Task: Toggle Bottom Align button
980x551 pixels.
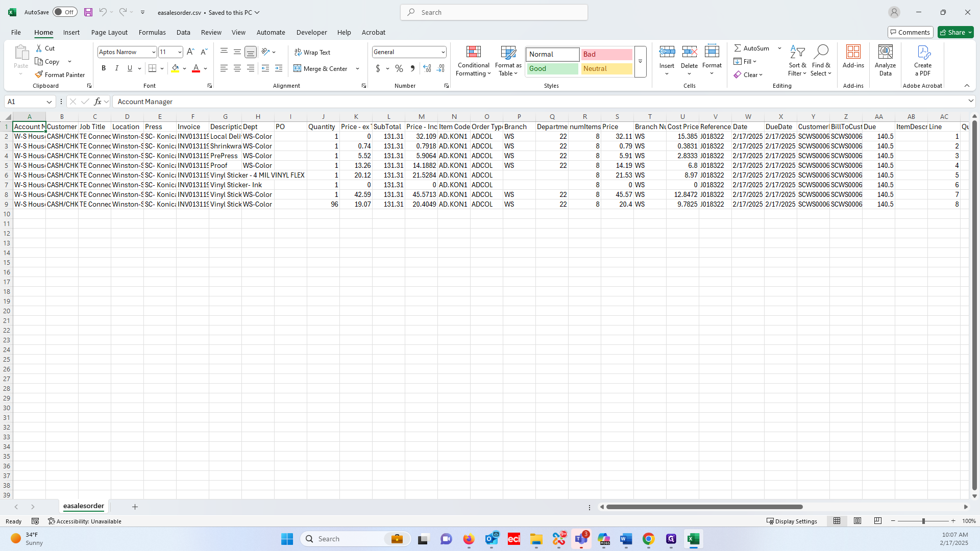Action: 251,52
